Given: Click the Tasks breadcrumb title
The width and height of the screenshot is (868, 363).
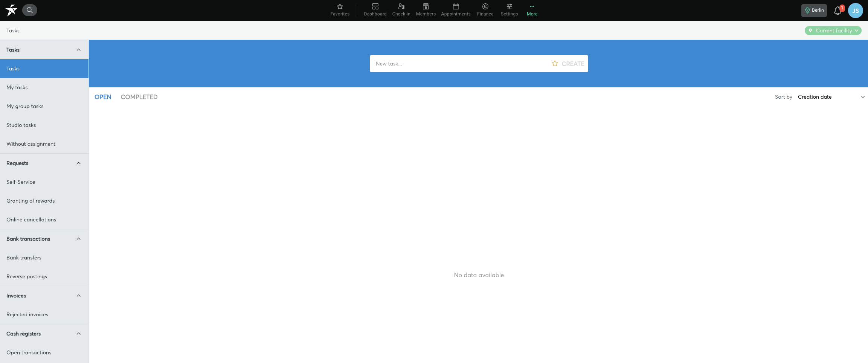Looking at the screenshot, I should coord(13,31).
